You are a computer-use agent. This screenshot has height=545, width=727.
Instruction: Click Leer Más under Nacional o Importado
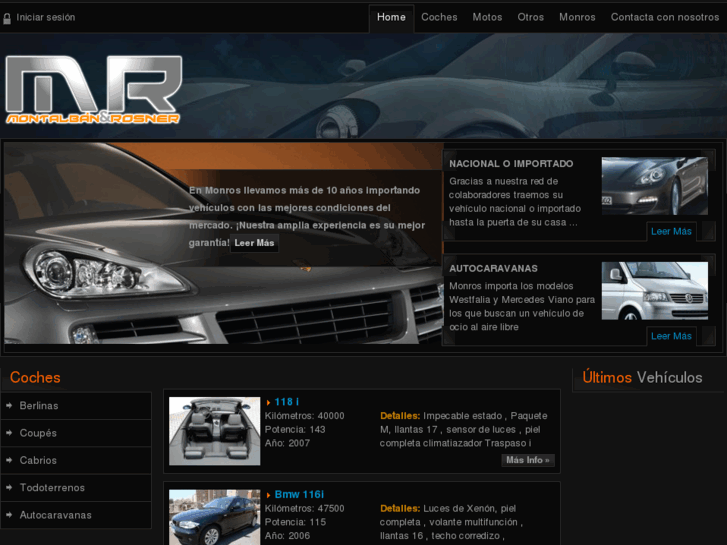point(671,231)
